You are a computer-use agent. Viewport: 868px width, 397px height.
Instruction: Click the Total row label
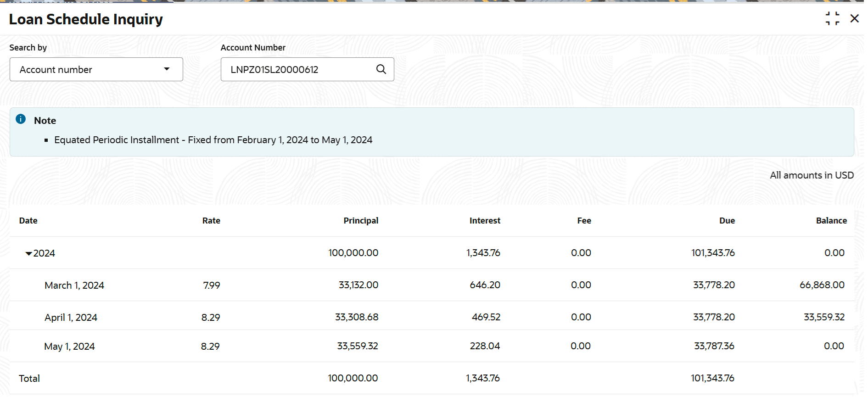(29, 379)
